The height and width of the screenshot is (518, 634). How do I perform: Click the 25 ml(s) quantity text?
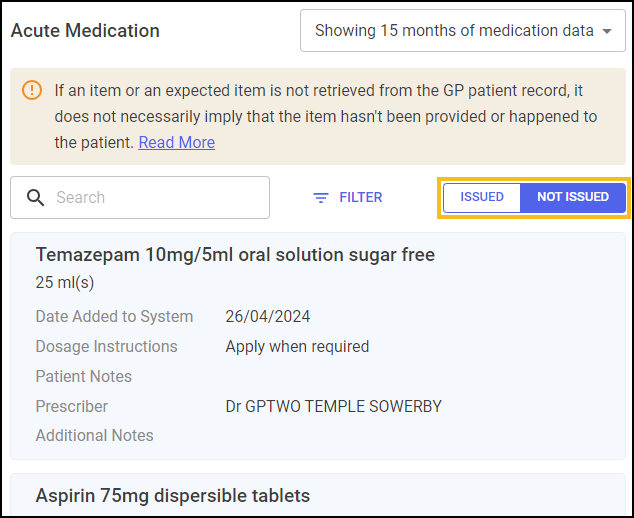tap(65, 283)
